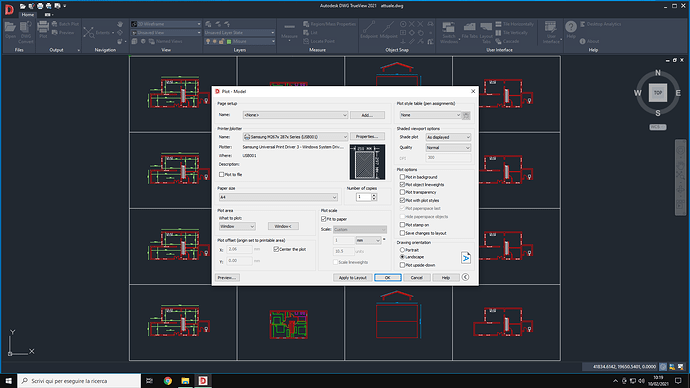690x388 pixels.
Task: Collapse the dialog with the round arrow button
Action: coord(465,277)
